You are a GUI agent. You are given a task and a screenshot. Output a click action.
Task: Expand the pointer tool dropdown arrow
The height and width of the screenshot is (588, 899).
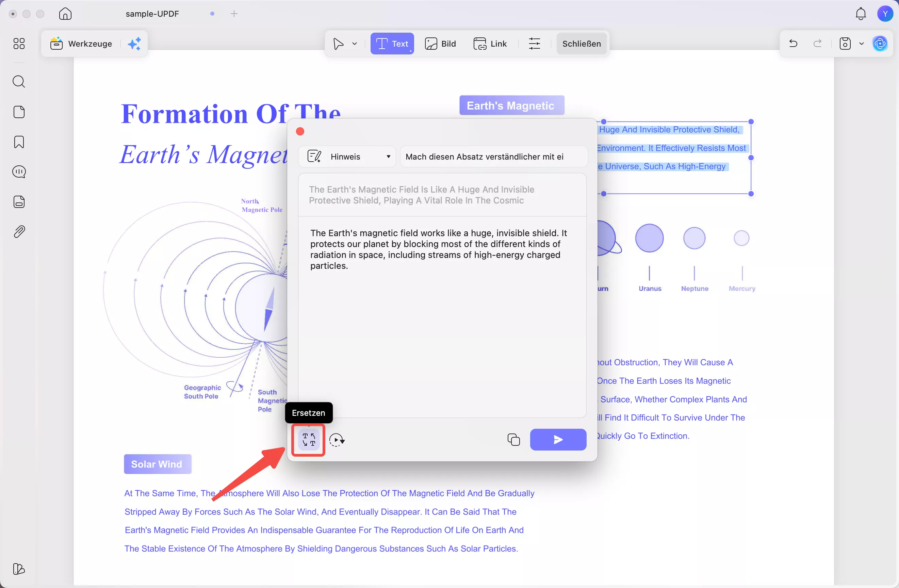pyautogui.click(x=355, y=44)
